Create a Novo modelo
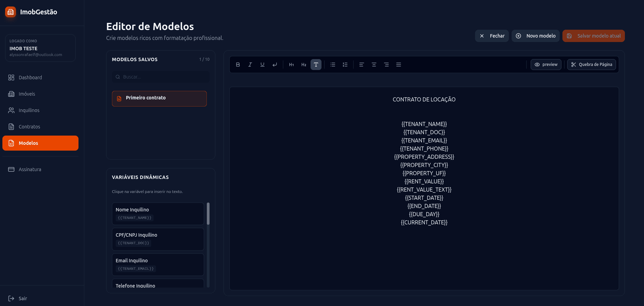This screenshot has width=644, height=306. [x=535, y=36]
